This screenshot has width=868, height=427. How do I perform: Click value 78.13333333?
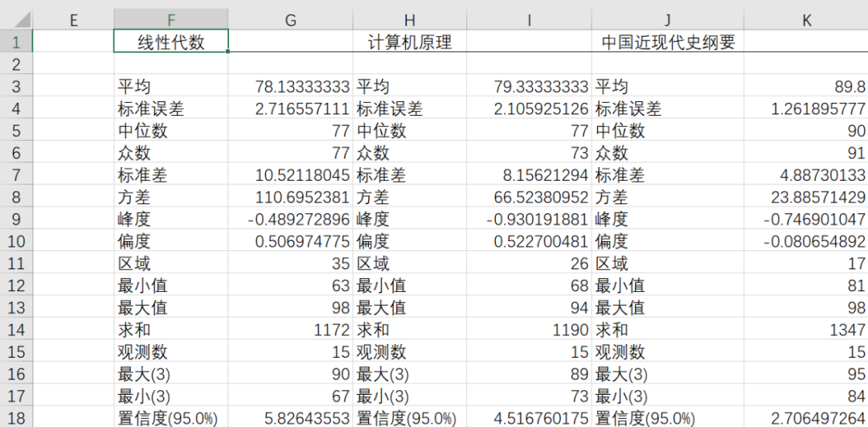302,86
